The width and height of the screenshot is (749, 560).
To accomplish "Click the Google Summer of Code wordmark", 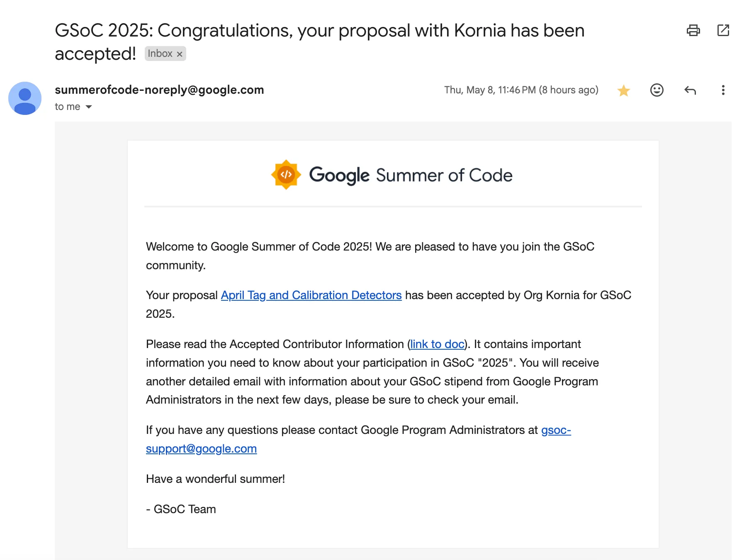I will coord(411,175).
